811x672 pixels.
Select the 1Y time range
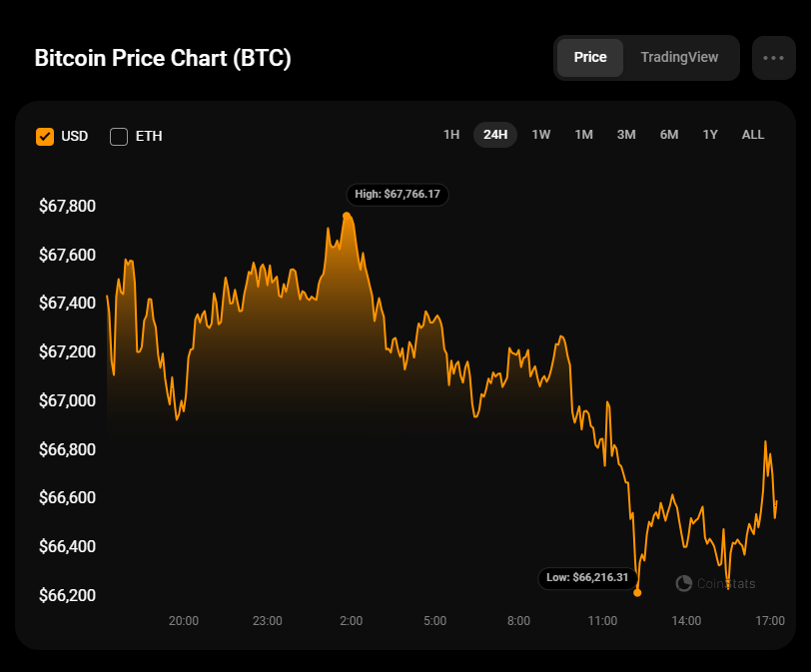pyautogui.click(x=710, y=135)
